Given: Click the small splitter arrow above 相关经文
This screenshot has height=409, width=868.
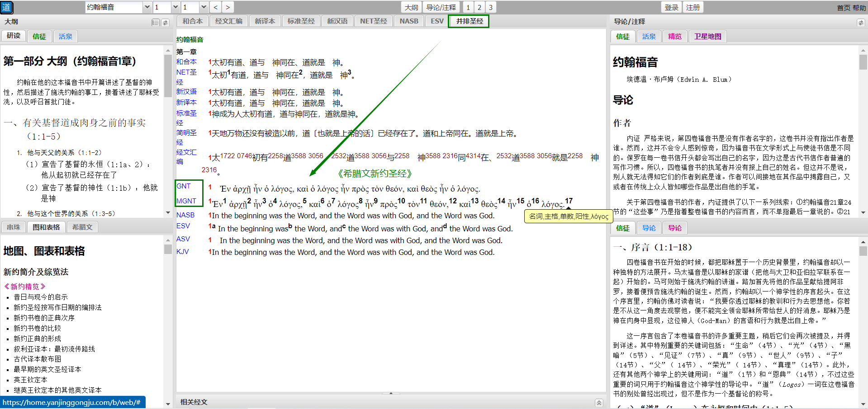Looking at the screenshot, I should click(391, 393).
